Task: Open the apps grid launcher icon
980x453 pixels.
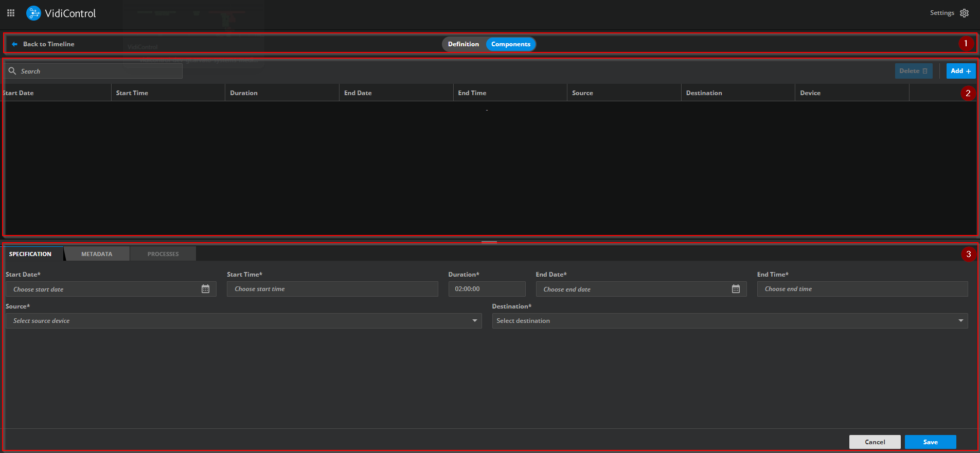Action: click(11, 13)
